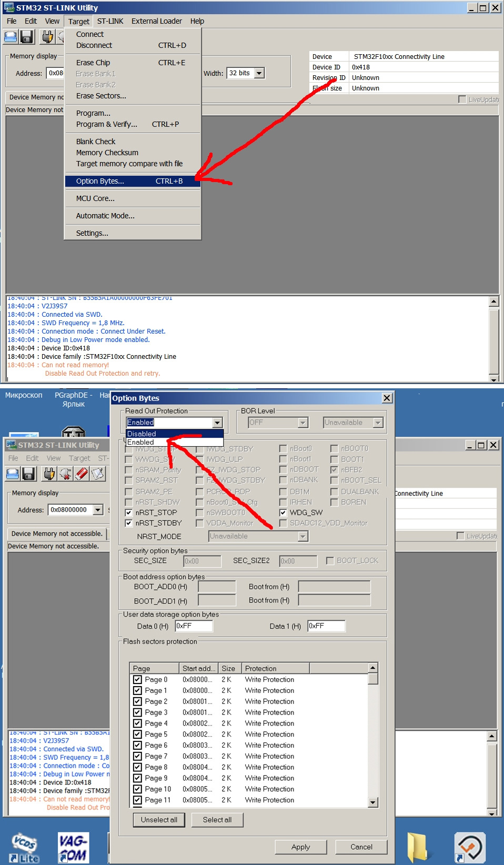The width and height of the screenshot is (504, 865).
Task: Click Save floppy icon in lower ST-LINK window
Action: coord(28,474)
